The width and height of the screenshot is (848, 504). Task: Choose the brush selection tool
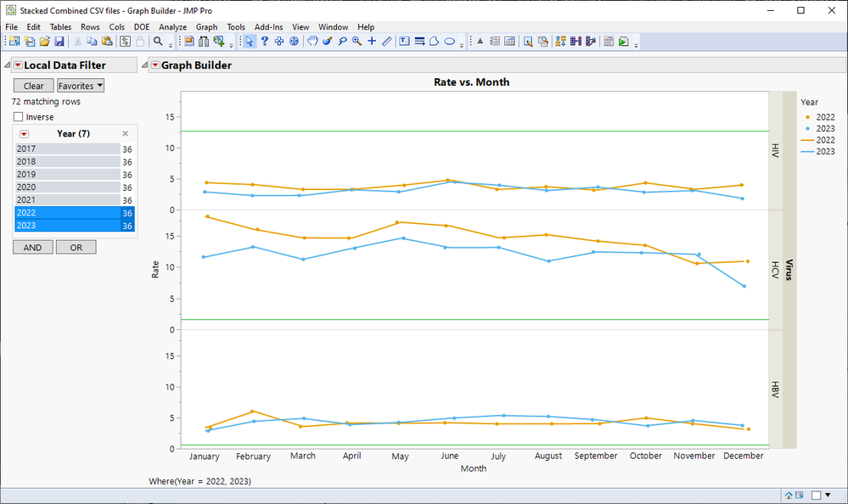tap(328, 41)
